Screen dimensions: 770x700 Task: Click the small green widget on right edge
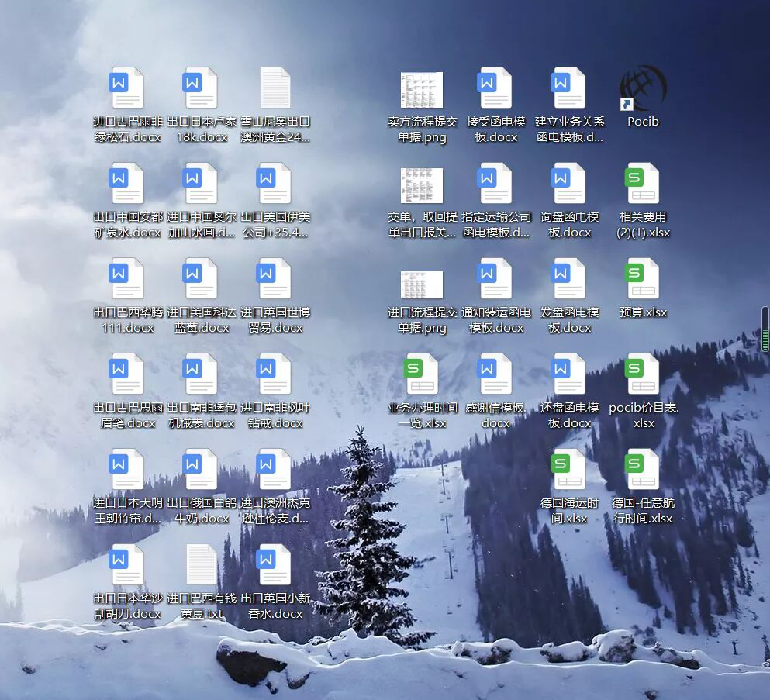[x=765, y=329]
